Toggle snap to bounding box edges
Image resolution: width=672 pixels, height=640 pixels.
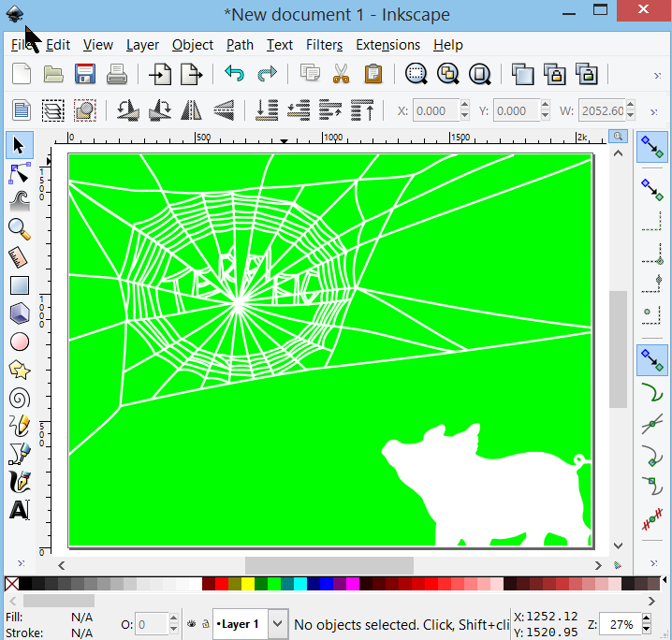pos(651,223)
